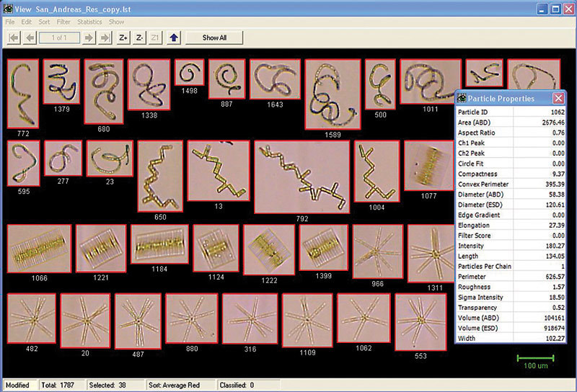577x392 pixels.
Task: Select particle thumbnail 1589
Action: (332, 94)
